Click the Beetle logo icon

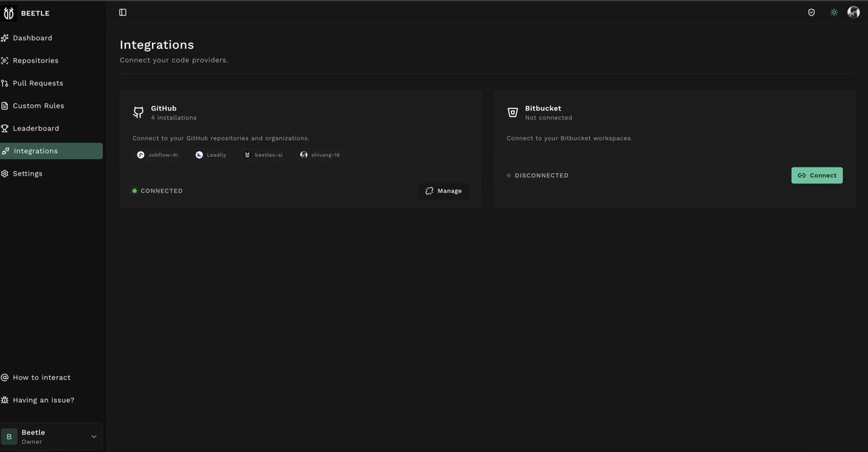tap(9, 13)
